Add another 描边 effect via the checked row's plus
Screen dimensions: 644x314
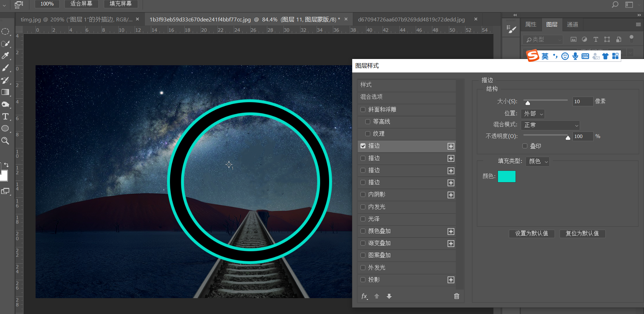[451, 146]
